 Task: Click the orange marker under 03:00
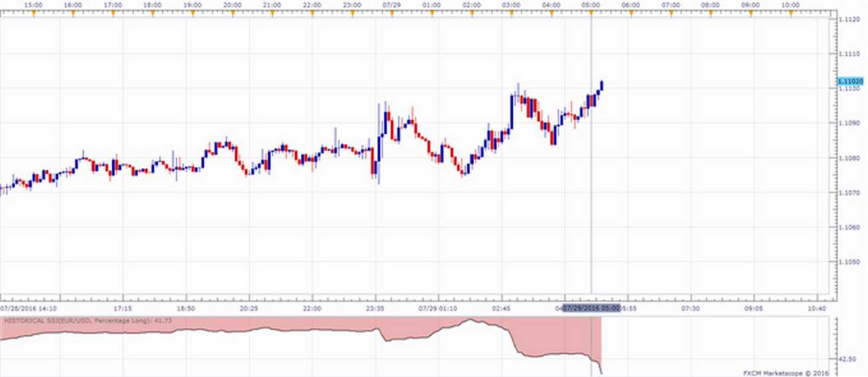click(x=512, y=14)
